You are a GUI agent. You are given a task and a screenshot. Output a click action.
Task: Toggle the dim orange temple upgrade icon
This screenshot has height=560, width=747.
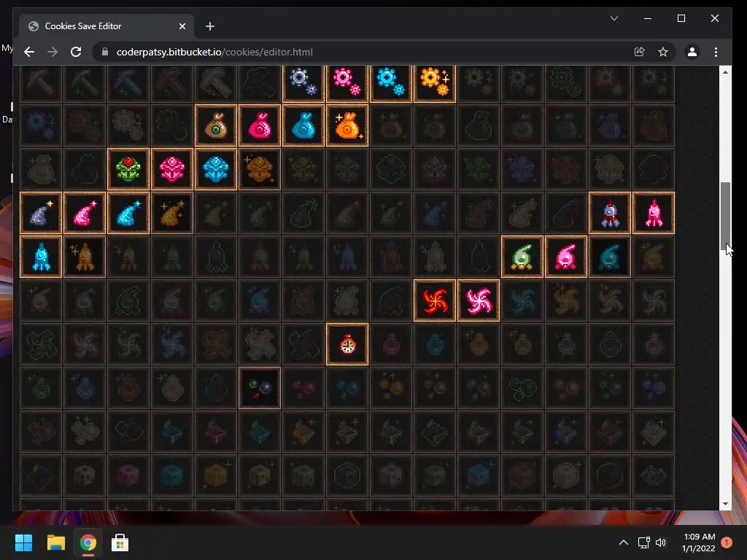click(260, 169)
